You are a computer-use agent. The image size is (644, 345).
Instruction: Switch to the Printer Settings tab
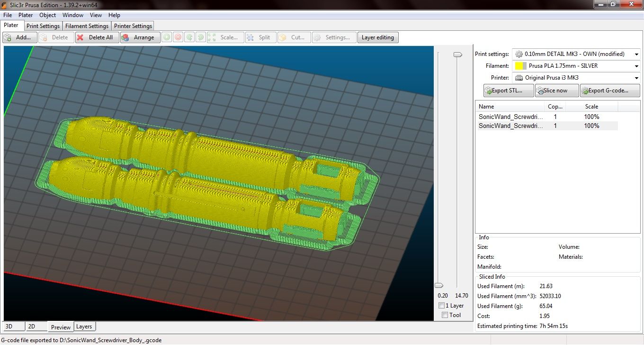coord(133,26)
